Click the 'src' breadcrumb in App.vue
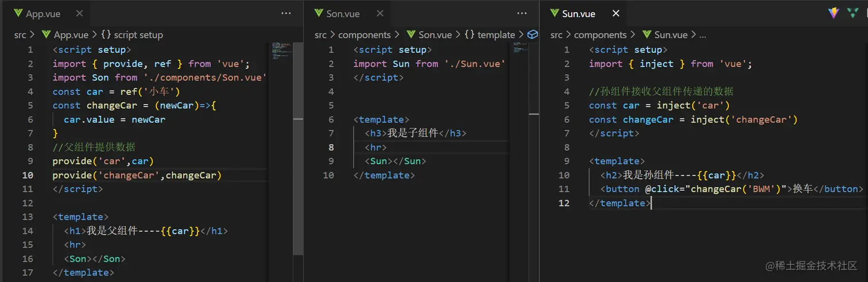This screenshot has width=868, height=282. pos(20,35)
